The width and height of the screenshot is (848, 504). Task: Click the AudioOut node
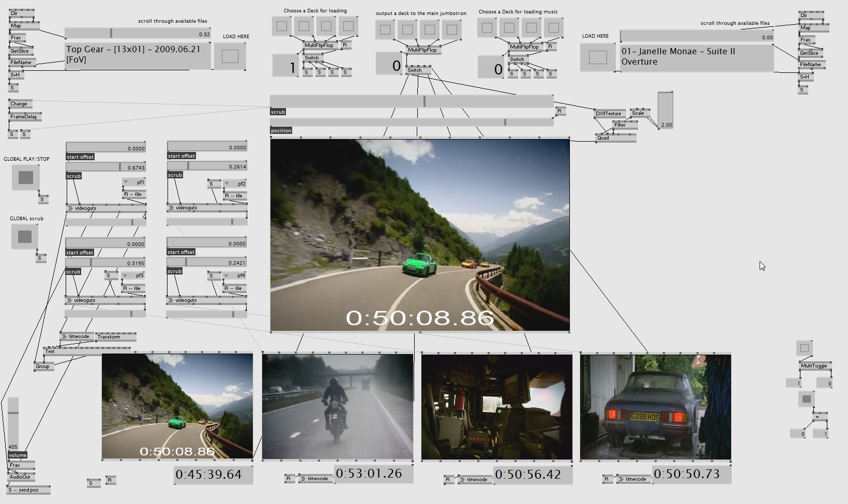click(x=20, y=477)
